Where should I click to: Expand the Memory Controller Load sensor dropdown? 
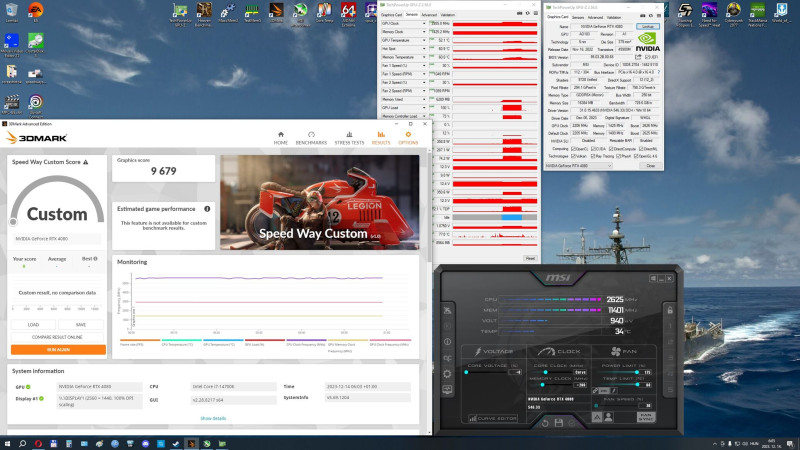click(x=424, y=116)
